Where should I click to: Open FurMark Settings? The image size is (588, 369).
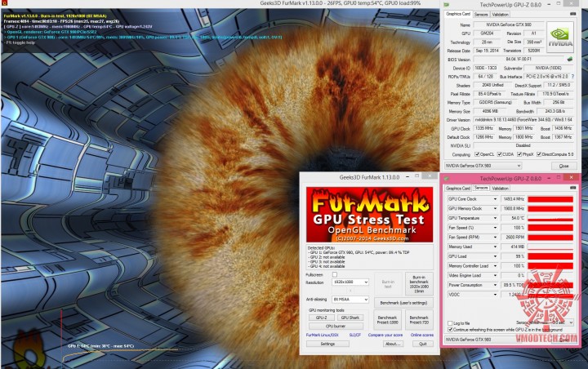pyautogui.click(x=327, y=344)
